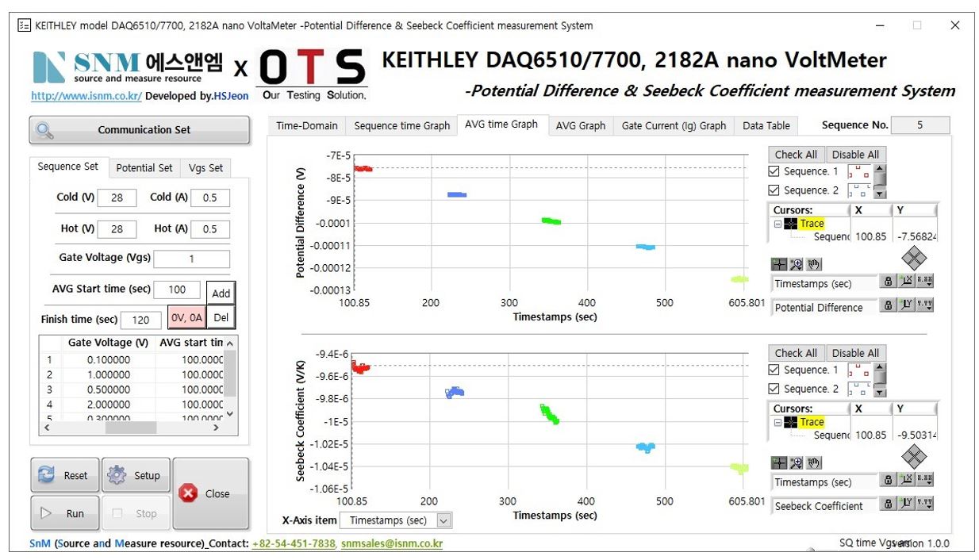Select the crosshair cursor tool in upper graph palette
979x560 pixels.
point(779,264)
